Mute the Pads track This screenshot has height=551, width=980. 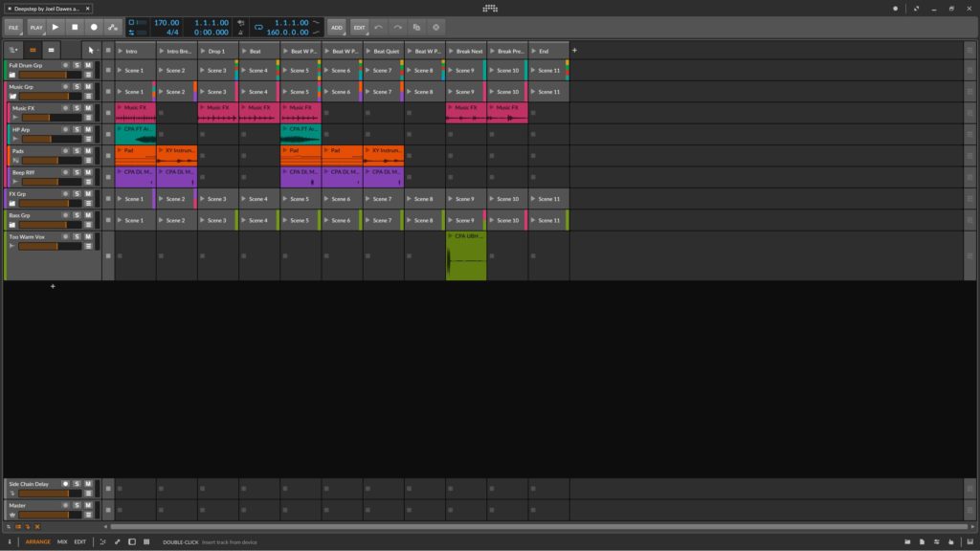point(88,151)
